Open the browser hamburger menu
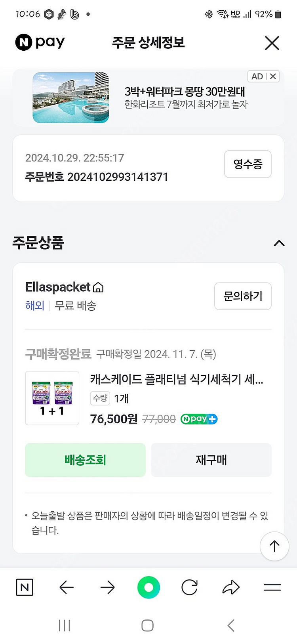Screen dimensions: 297x644 pos(272,587)
